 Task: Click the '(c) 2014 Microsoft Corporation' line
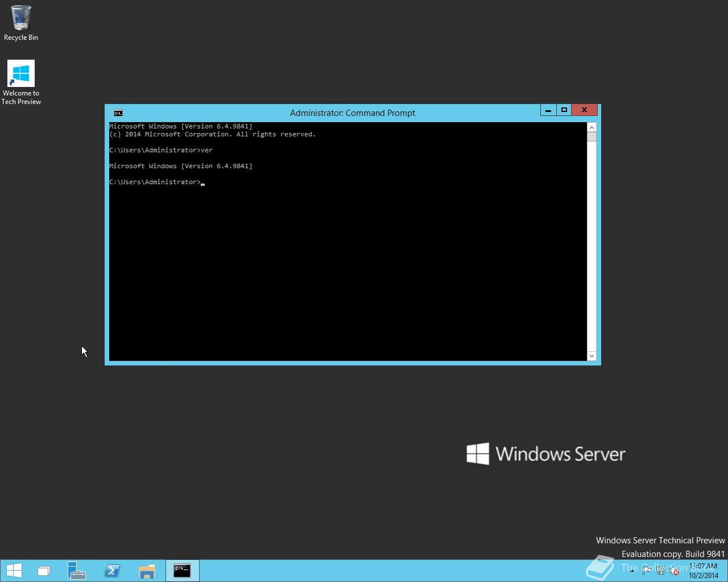coord(212,134)
